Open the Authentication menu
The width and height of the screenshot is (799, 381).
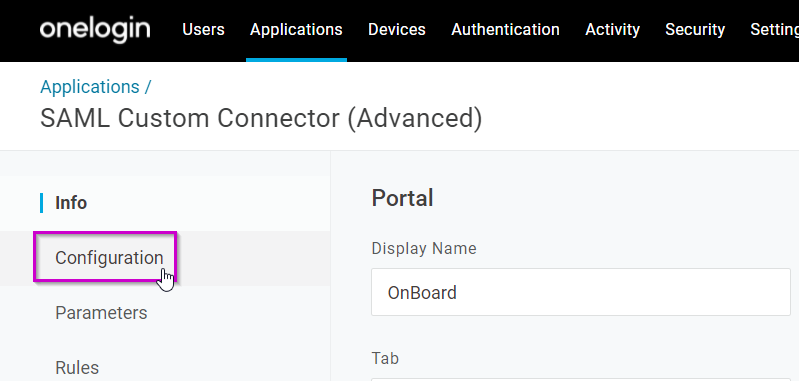tap(505, 30)
